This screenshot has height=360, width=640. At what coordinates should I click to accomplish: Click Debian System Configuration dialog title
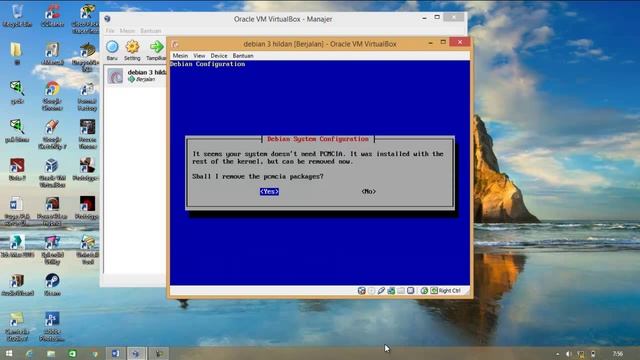coord(318,139)
